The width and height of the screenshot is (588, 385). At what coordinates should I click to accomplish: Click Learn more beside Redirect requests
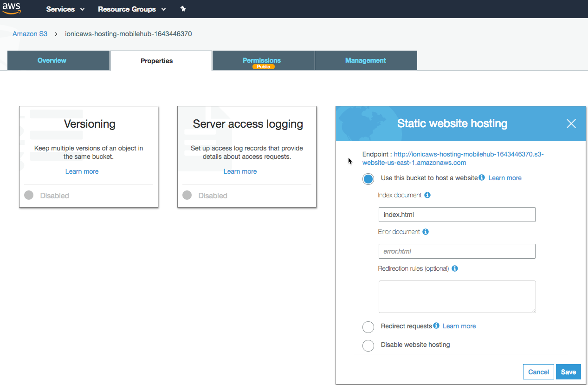(x=459, y=326)
